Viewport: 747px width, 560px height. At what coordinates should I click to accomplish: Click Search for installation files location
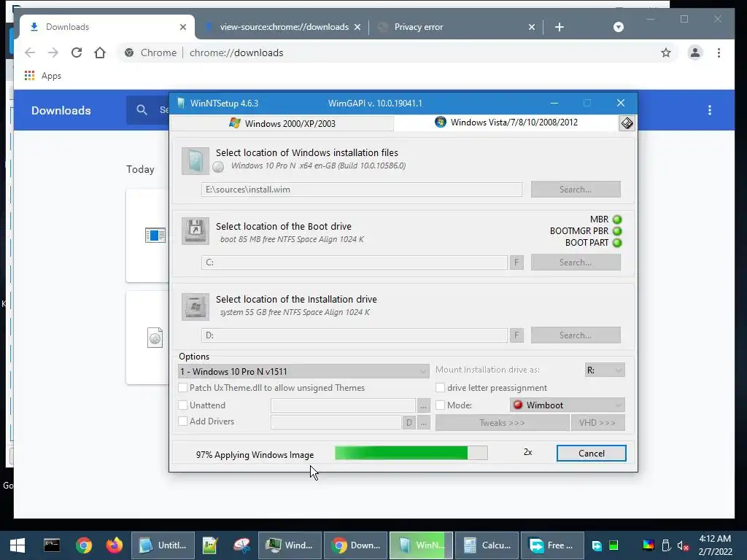[576, 189]
